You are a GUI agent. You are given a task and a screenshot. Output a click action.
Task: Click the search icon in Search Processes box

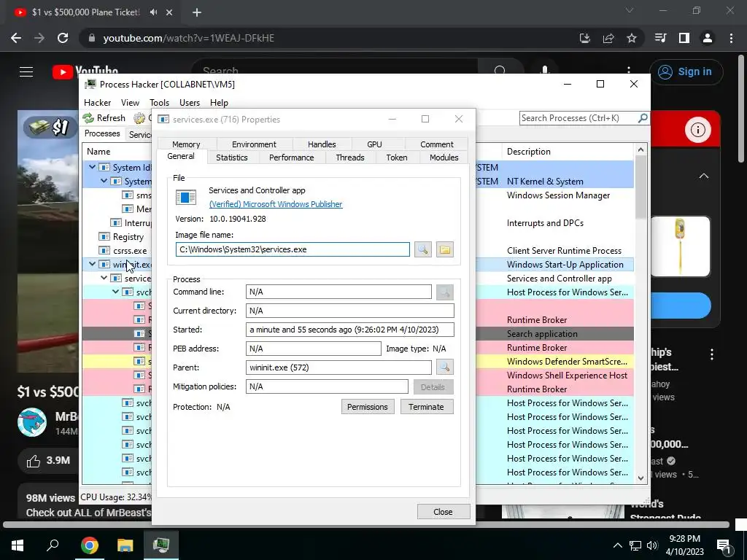tap(642, 117)
